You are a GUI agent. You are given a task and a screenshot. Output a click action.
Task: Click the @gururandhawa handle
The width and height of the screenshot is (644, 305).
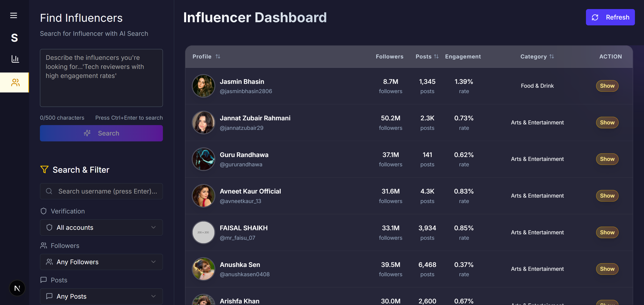(241, 164)
